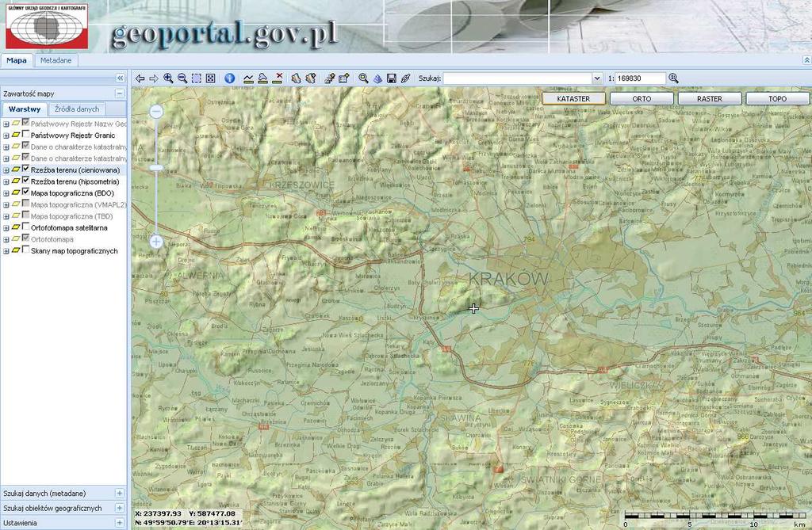812x530 pixels.
Task: Click the ORTO map composition button
Action: click(642, 98)
